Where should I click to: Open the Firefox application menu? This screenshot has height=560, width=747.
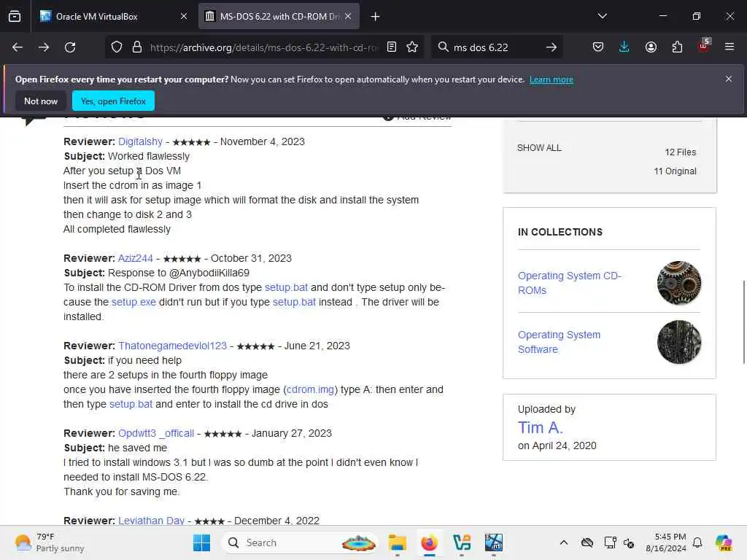[x=729, y=47]
